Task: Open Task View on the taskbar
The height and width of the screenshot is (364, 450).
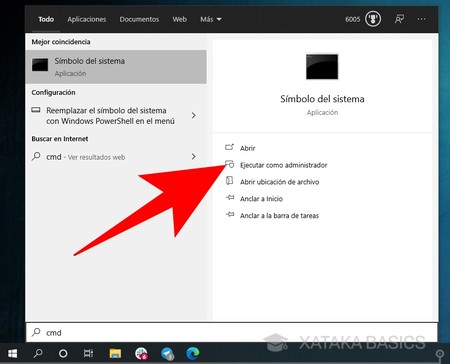Action: pyautogui.click(x=88, y=353)
